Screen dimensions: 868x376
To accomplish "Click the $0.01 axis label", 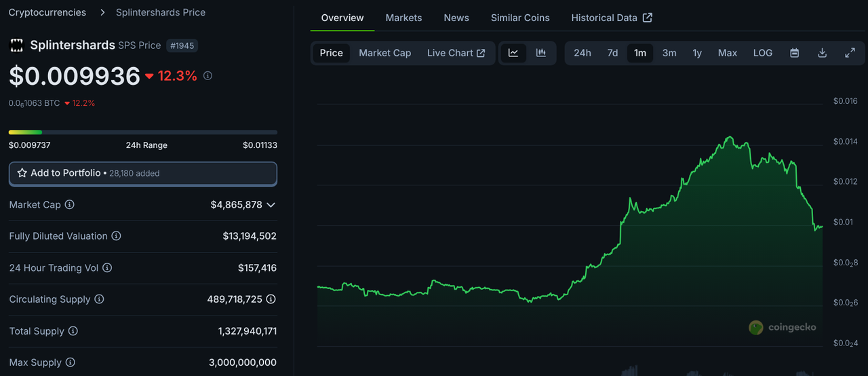I will 843,222.
